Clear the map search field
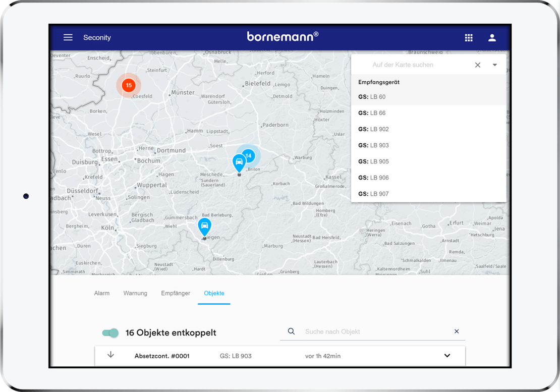 pyautogui.click(x=477, y=65)
